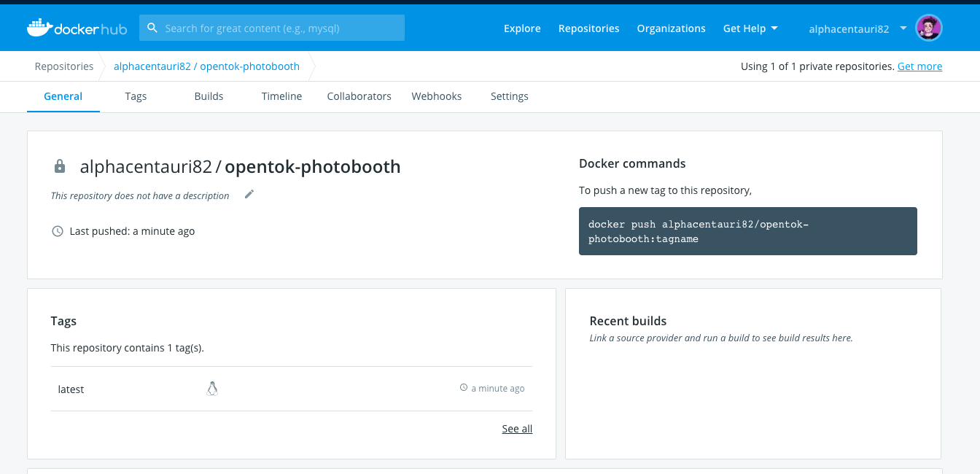This screenshot has height=474, width=980.
Task: Click the clock icon next to Last pushed
Action: click(58, 231)
